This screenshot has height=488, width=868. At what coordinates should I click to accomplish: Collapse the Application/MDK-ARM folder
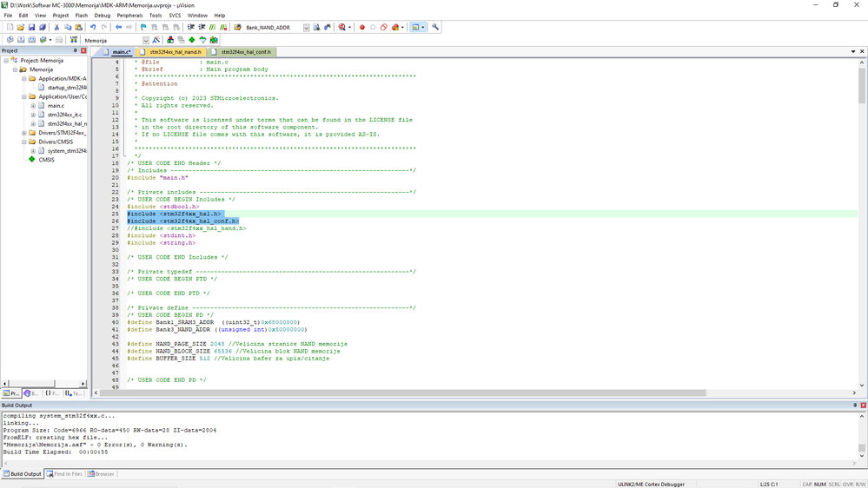pos(23,78)
